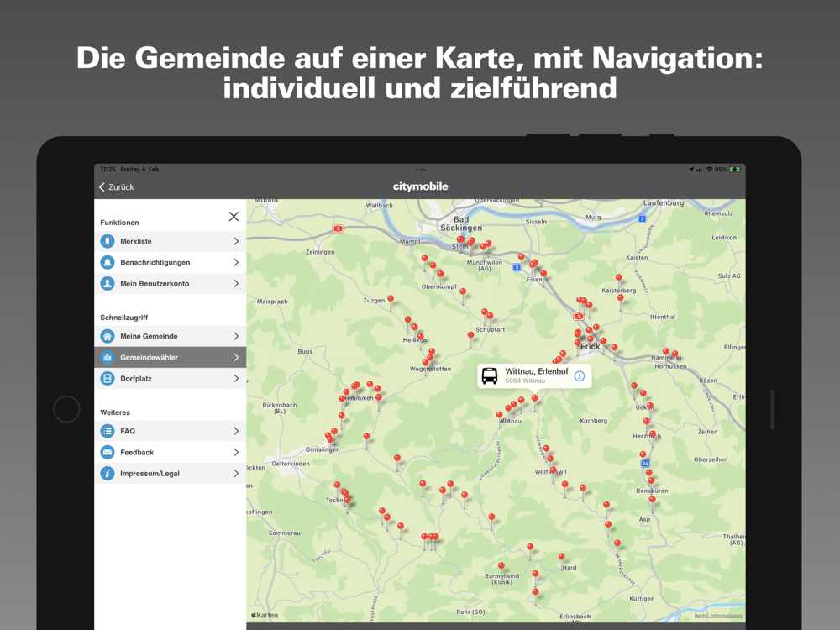Open the FAQ menu entry
840x630 pixels.
(171, 431)
